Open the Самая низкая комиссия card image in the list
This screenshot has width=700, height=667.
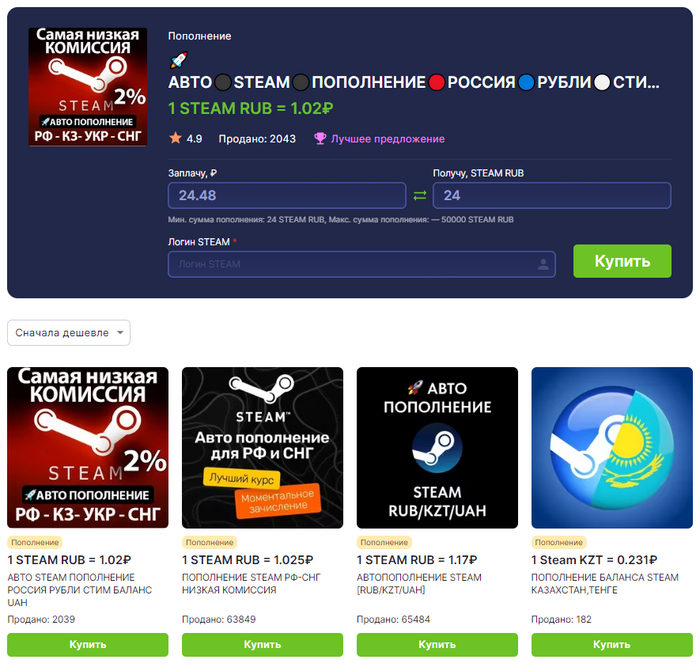click(x=88, y=447)
